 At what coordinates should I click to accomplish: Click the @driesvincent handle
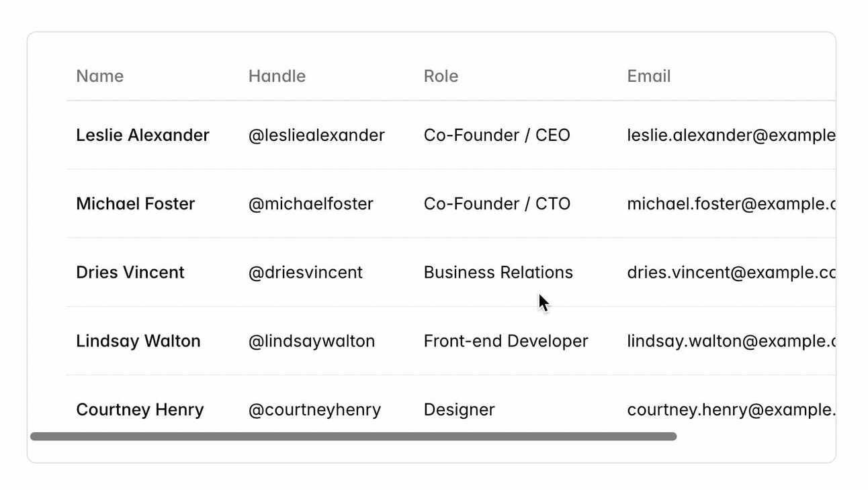[306, 272]
